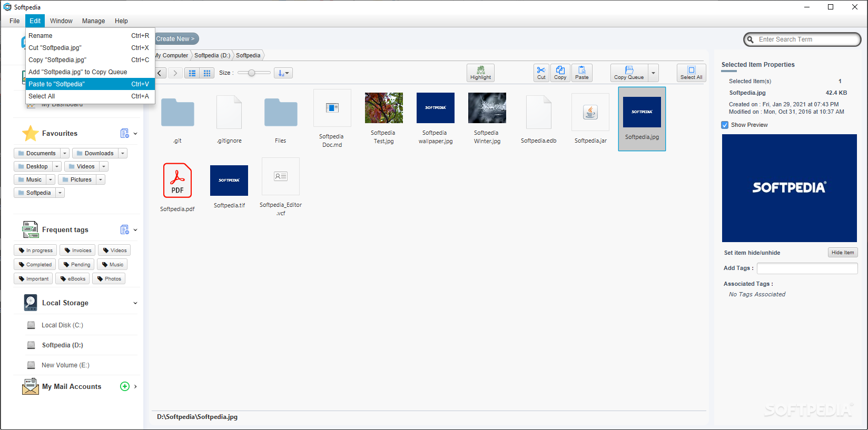Open Softpedia favourite dropdown arrow
Viewport: 868px width, 430px height.
pyautogui.click(x=60, y=193)
